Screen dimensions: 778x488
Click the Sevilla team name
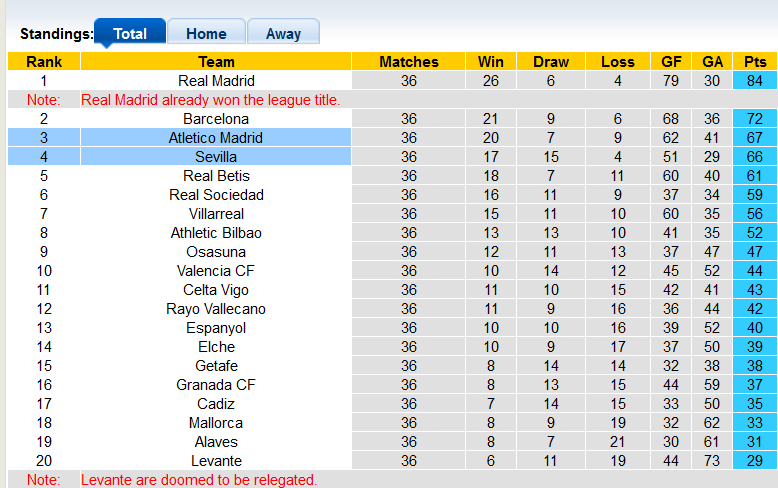click(x=216, y=157)
